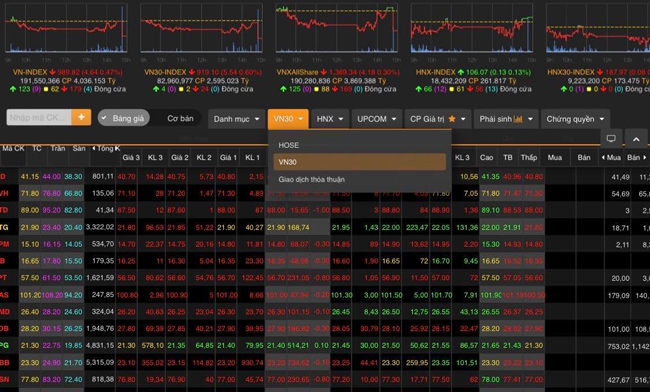Click the TB column header
This screenshot has width=650, height=392.
coord(508,157)
